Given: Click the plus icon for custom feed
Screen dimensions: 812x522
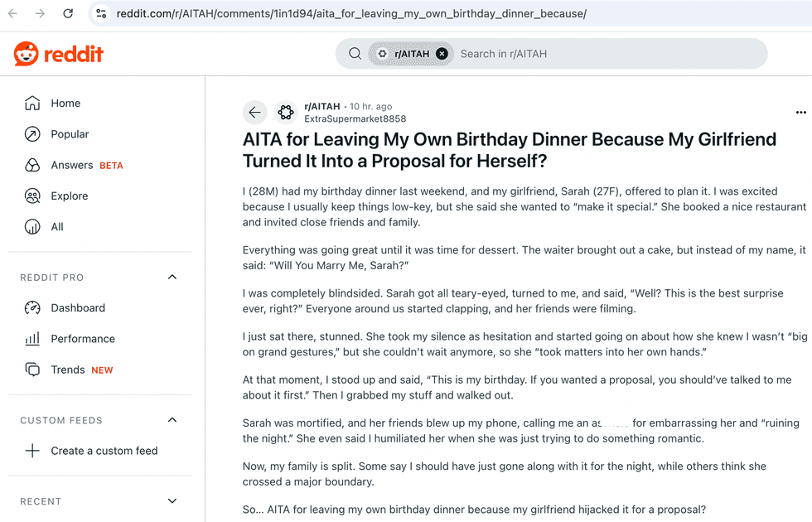Looking at the screenshot, I should [x=32, y=451].
